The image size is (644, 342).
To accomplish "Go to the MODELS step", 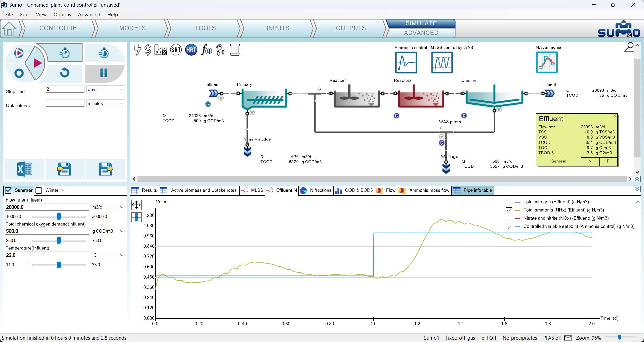I will click(x=132, y=28).
